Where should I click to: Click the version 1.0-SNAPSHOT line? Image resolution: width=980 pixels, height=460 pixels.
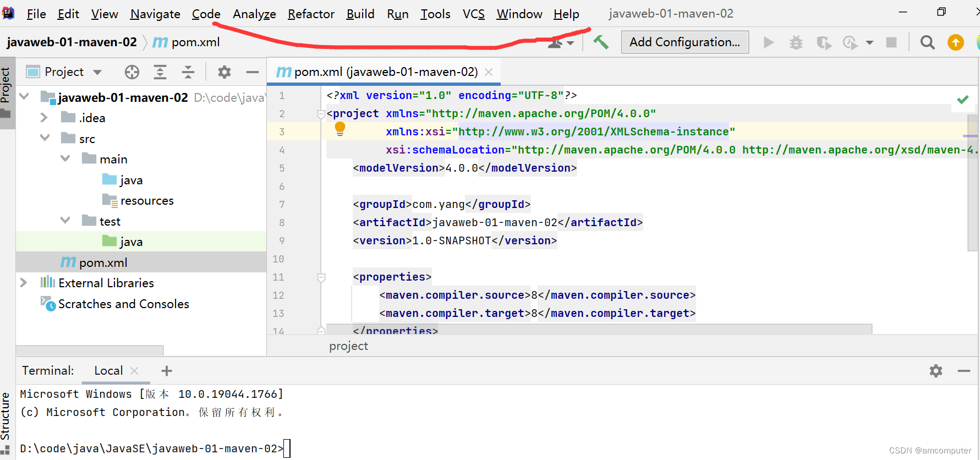(x=455, y=240)
